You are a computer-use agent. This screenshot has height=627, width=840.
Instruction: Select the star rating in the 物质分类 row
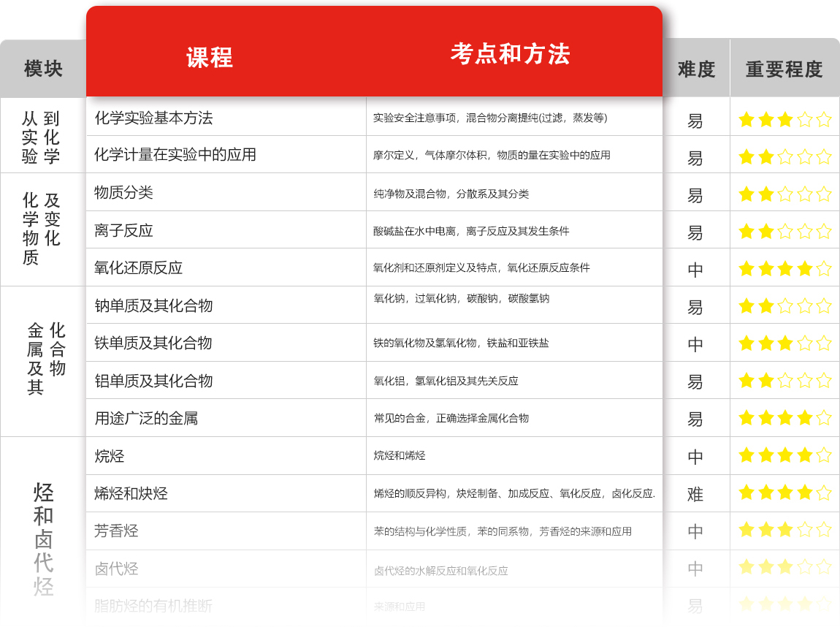[784, 194]
